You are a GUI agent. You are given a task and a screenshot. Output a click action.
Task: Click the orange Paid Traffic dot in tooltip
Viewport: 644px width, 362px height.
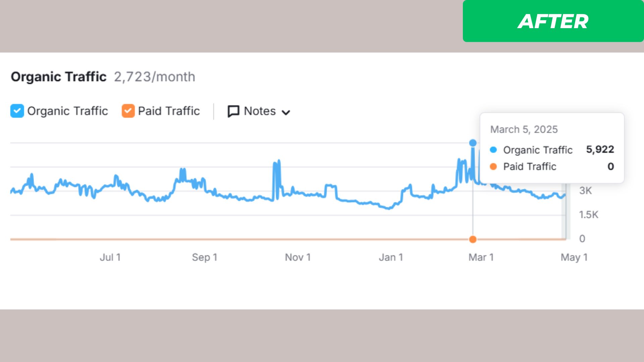pyautogui.click(x=493, y=167)
